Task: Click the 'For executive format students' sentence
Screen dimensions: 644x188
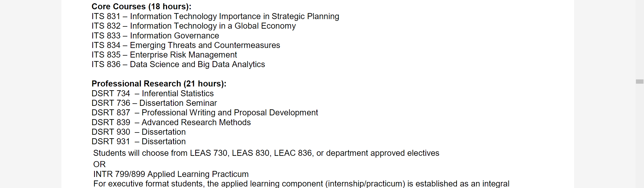Action: [x=301, y=184]
